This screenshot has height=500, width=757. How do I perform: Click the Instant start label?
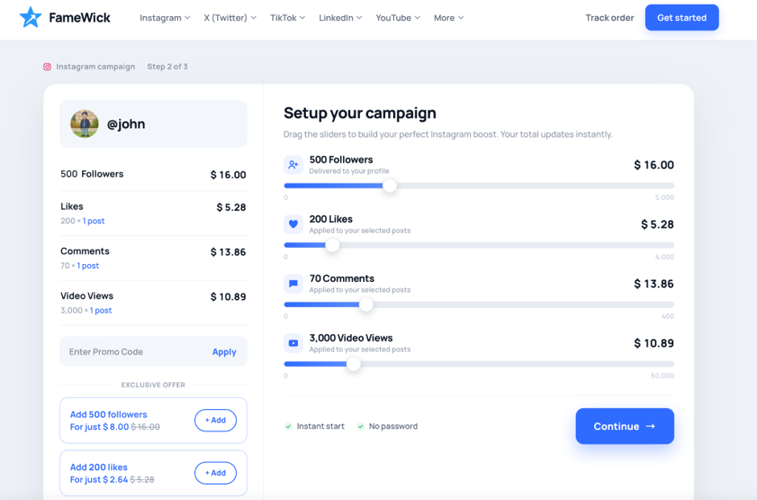(x=321, y=426)
